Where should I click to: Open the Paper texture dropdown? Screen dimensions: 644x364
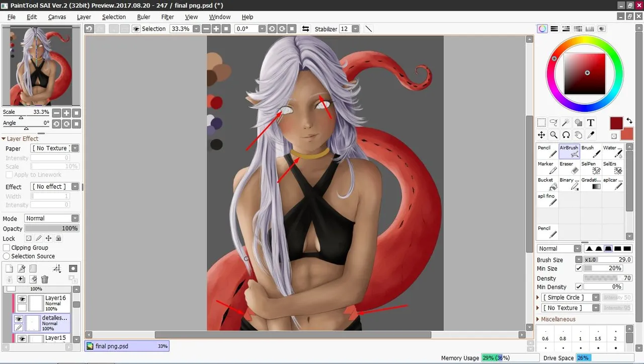coord(75,148)
